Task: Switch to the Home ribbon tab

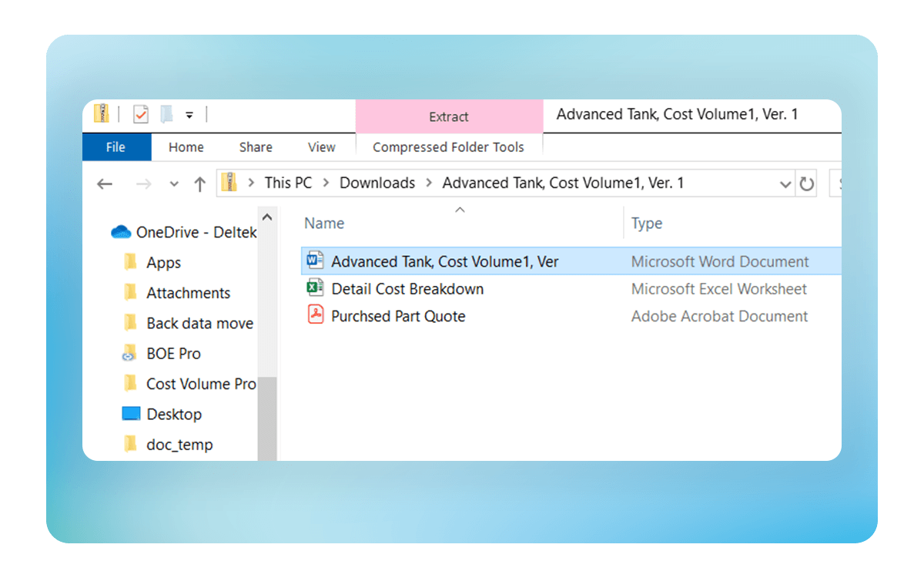Action: click(186, 147)
